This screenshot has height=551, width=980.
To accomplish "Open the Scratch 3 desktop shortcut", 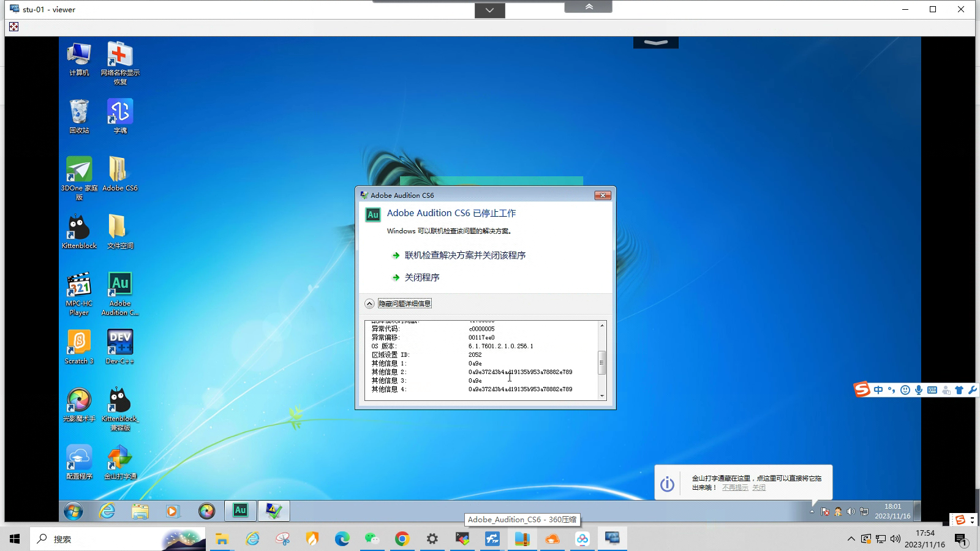I will click(x=79, y=343).
